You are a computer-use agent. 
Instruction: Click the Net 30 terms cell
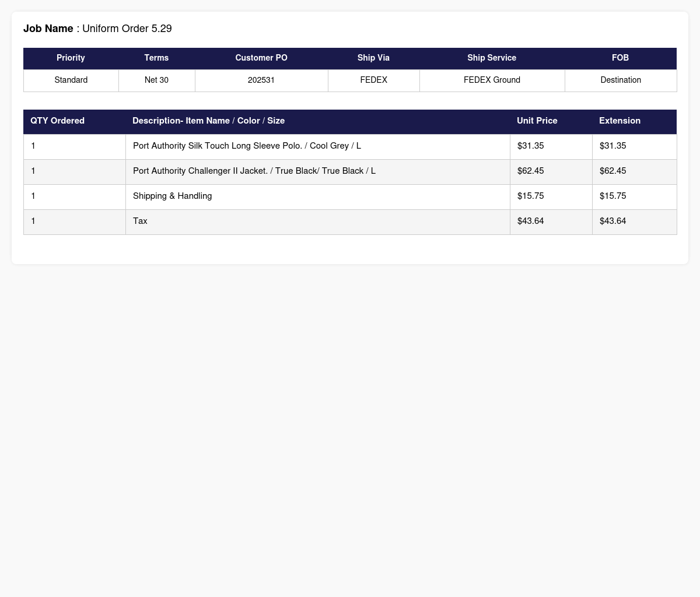pos(156,80)
